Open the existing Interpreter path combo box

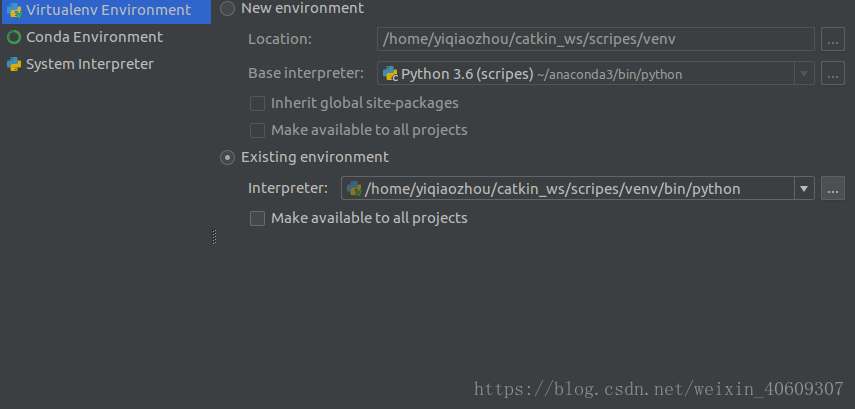(577, 188)
